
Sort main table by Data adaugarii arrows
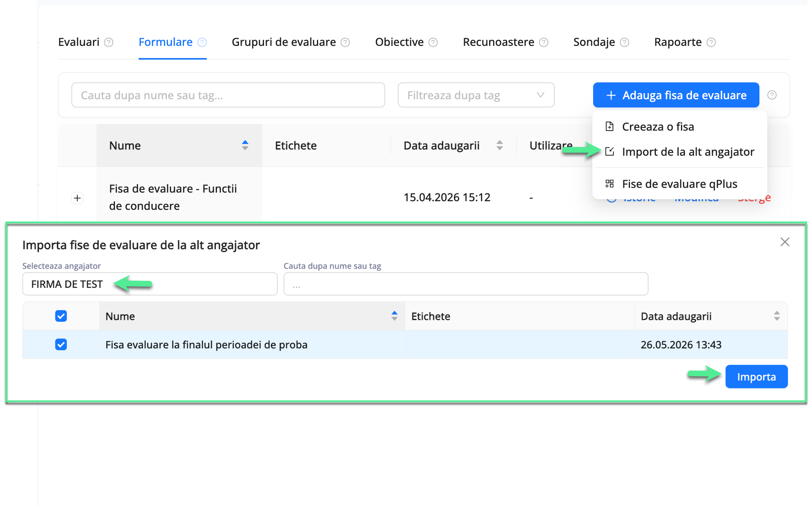(x=500, y=145)
